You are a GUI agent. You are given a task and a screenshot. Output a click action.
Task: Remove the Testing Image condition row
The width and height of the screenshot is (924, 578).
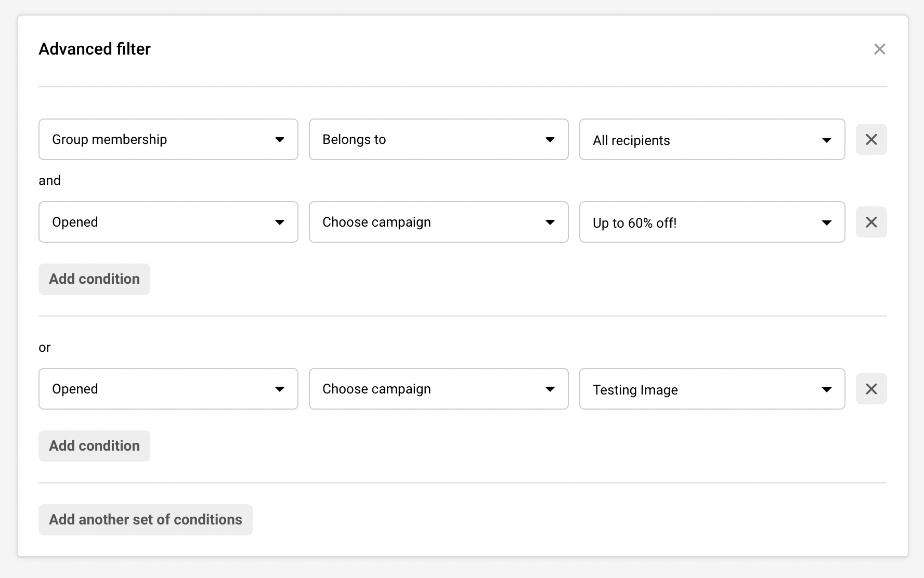tap(871, 389)
